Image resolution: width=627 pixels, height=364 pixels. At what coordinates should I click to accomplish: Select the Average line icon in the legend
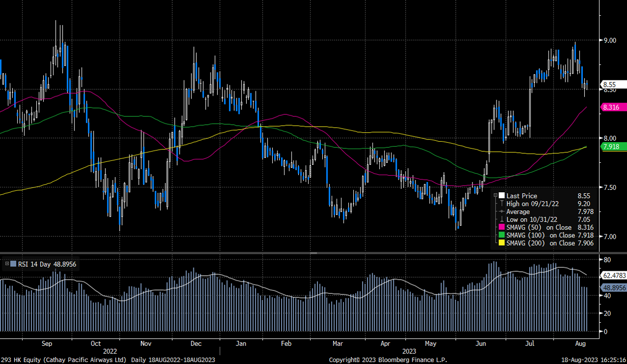(501, 211)
